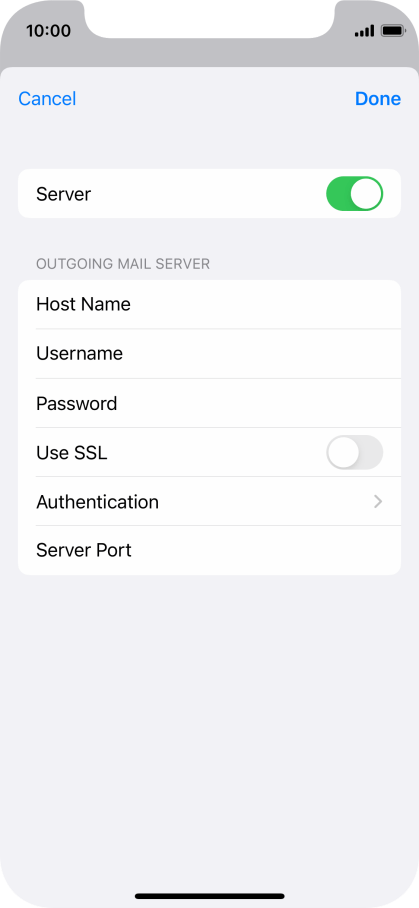
Task: Focus the Host Name field
Action: point(210,305)
